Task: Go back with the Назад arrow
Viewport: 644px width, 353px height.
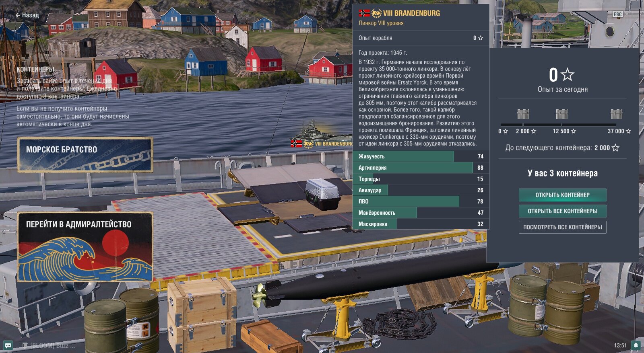Action: pos(27,15)
